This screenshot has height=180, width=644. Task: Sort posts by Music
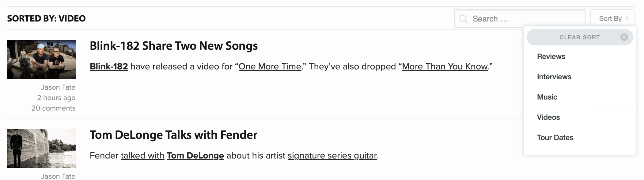(x=547, y=97)
